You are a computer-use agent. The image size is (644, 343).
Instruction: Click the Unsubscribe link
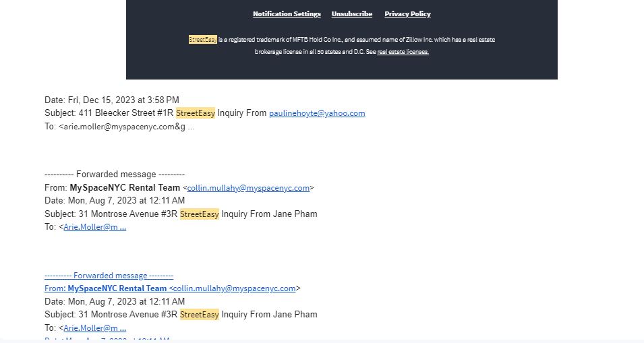pos(352,14)
